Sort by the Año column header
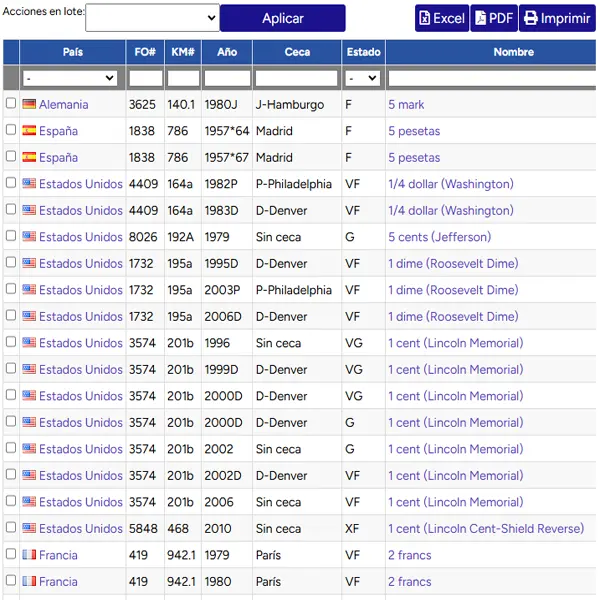The height and width of the screenshot is (600, 600). pyautogui.click(x=227, y=52)
